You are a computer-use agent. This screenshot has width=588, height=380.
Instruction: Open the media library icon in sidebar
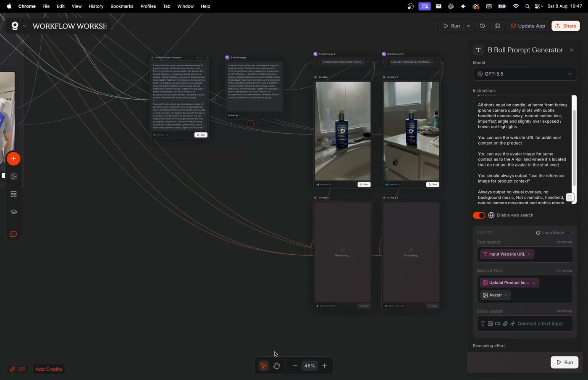(13, 177)
